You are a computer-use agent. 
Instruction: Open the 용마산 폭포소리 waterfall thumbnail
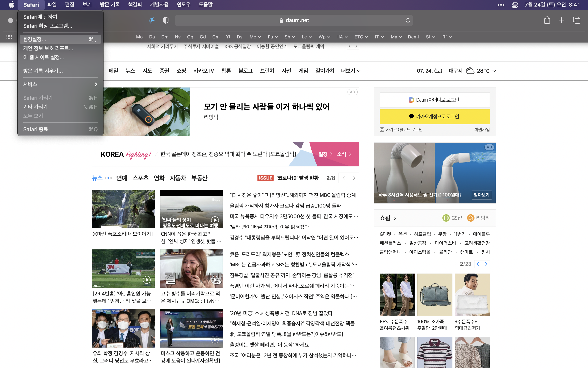point(123,209)
